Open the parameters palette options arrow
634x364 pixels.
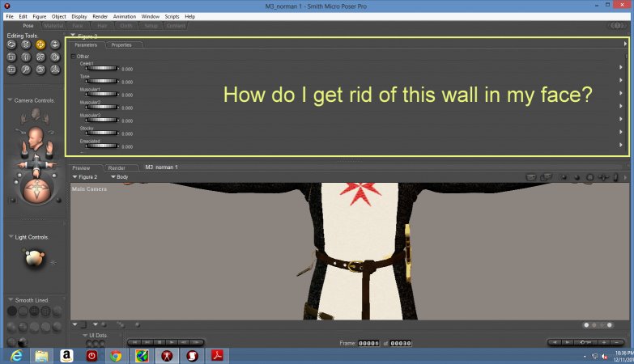pos(625,44)
